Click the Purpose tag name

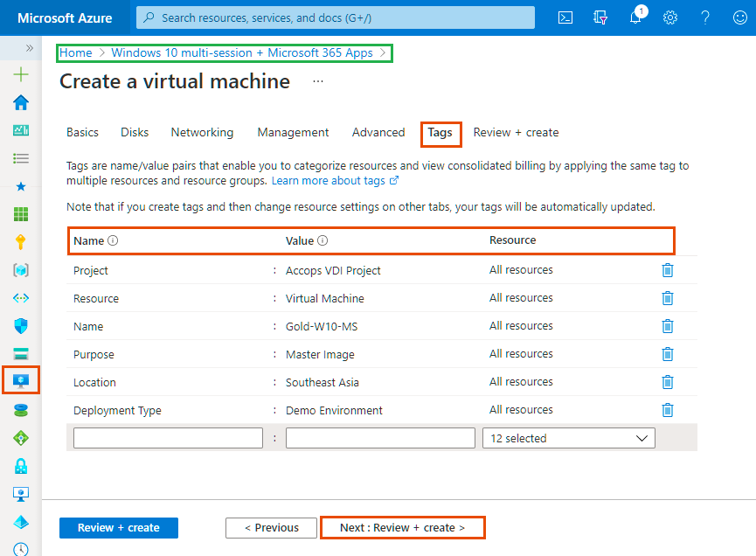(94, 354)
